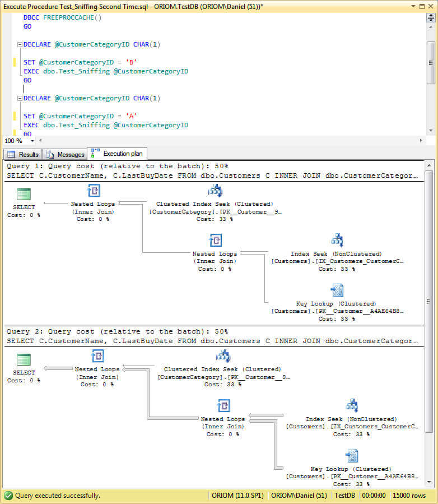The image size is (438, 504).
Task: Switch to the Messages tab
Action: (65, 155)
